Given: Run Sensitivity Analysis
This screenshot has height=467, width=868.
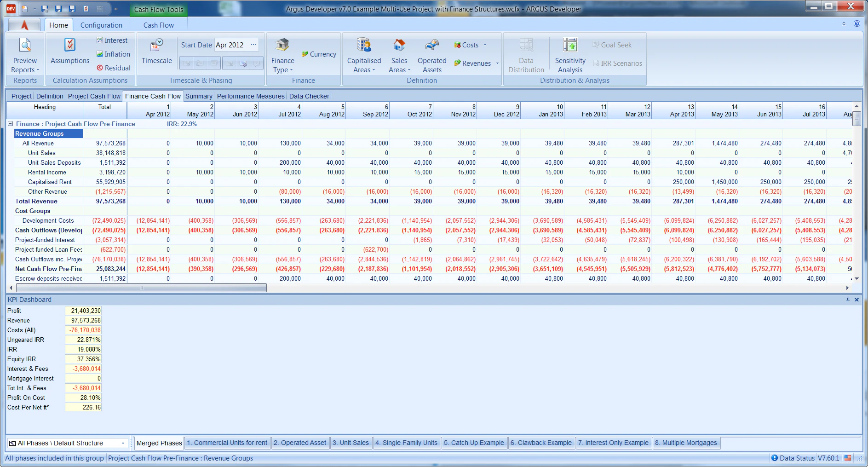Looking at the screenshot, I should [569, 55].
